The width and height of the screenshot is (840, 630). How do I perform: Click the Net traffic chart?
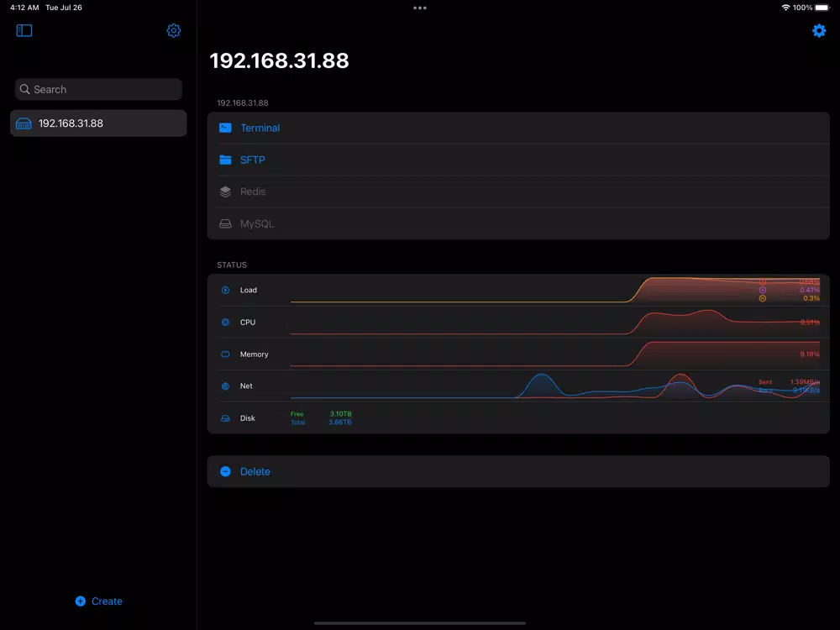555,386
